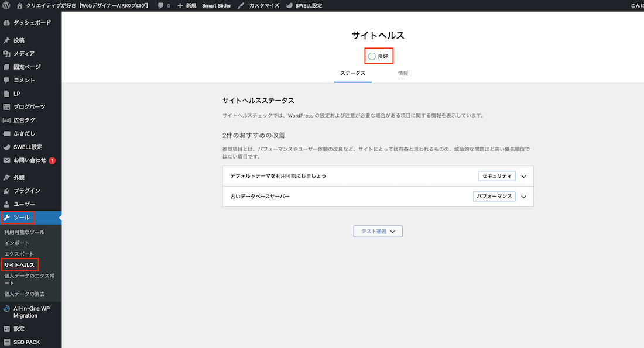Click the red notification badge on お問い合わせ
This screenshot has width=644, height=348.
(x=52, y=160)
